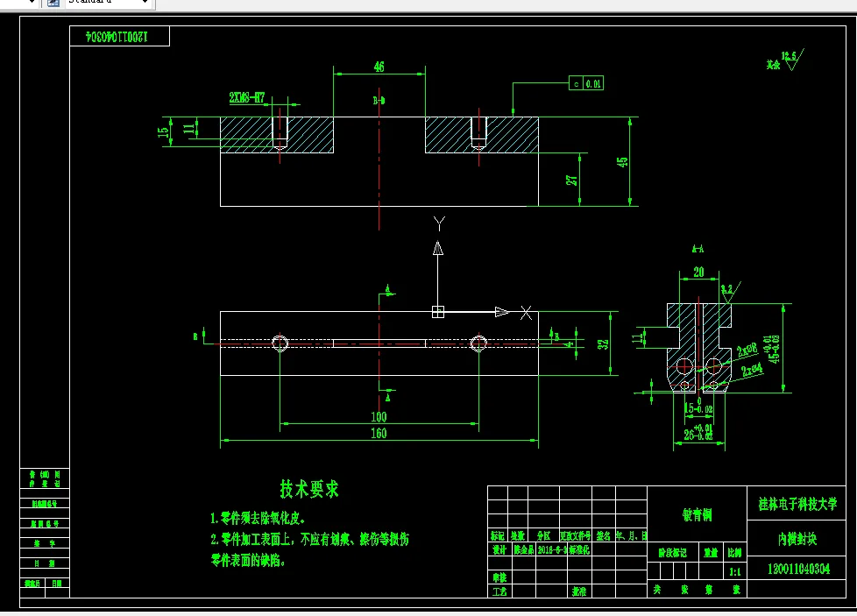Click the 工艺 cell in title block
This screenshot has height=616, width=857.
point(499,591)
